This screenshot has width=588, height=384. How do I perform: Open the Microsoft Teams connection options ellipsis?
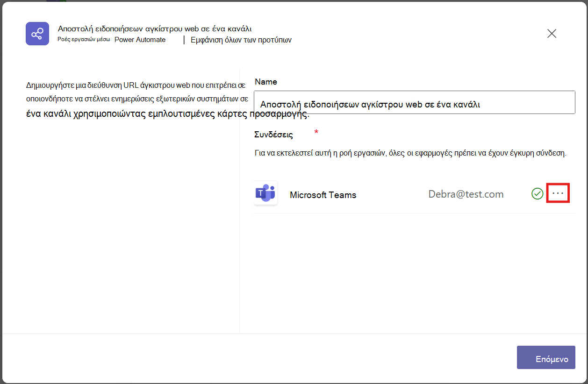[558, 193]
